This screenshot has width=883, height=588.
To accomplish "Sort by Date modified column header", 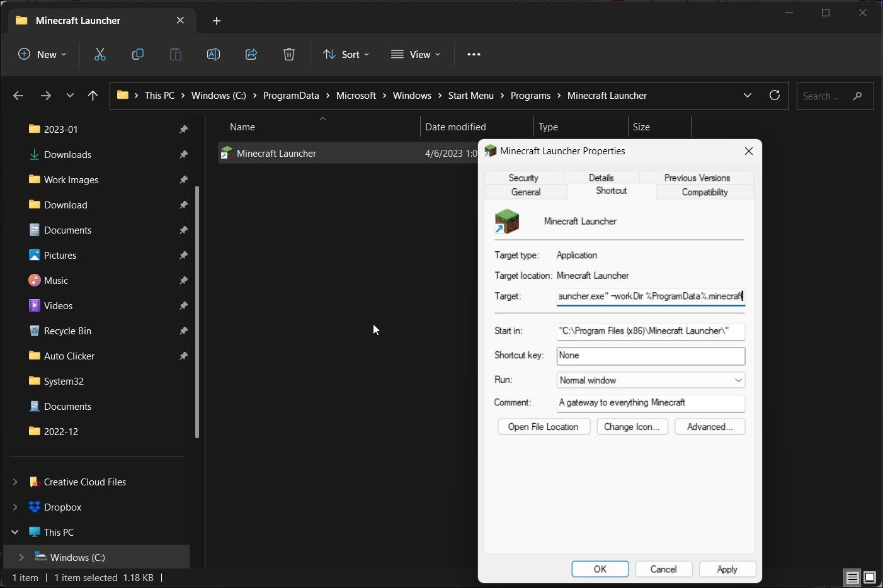I will click(455, 127).
